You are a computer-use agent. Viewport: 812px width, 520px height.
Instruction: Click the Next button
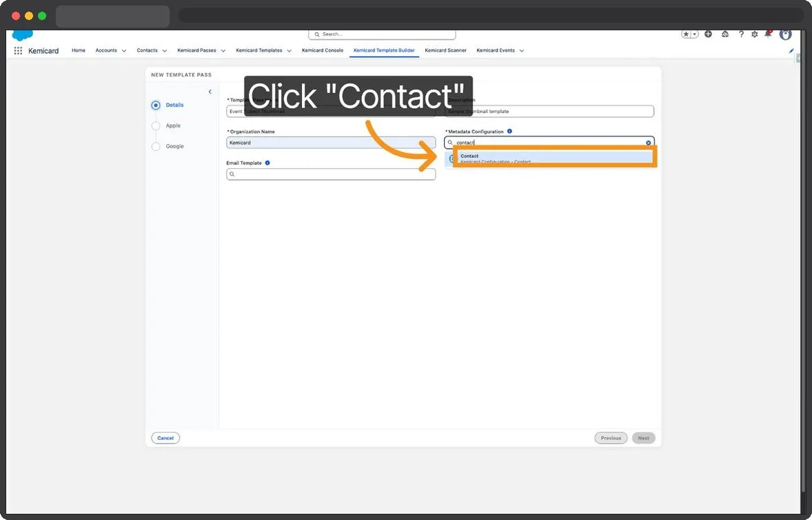point(644,438)
